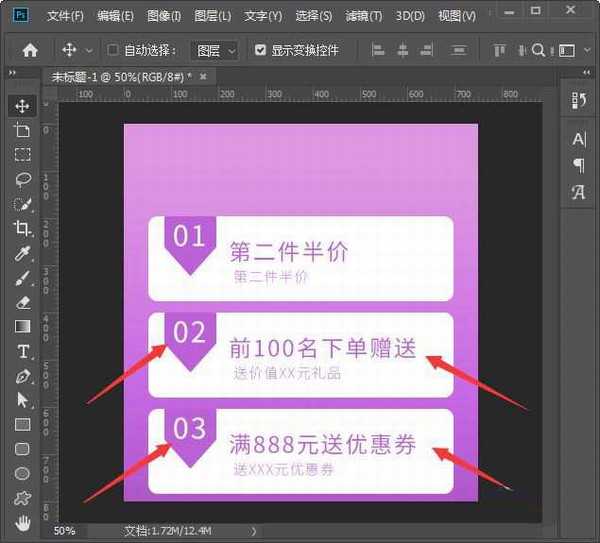Expand the status bar info arrow
600x543 pixels.
click(253, 531)
